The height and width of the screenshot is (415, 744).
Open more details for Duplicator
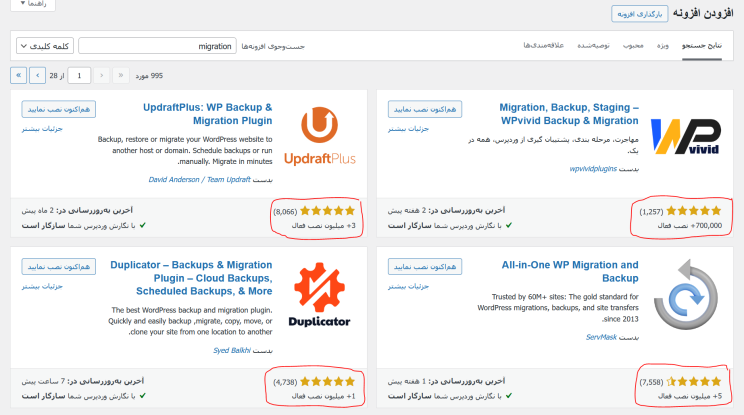[42, 286]
